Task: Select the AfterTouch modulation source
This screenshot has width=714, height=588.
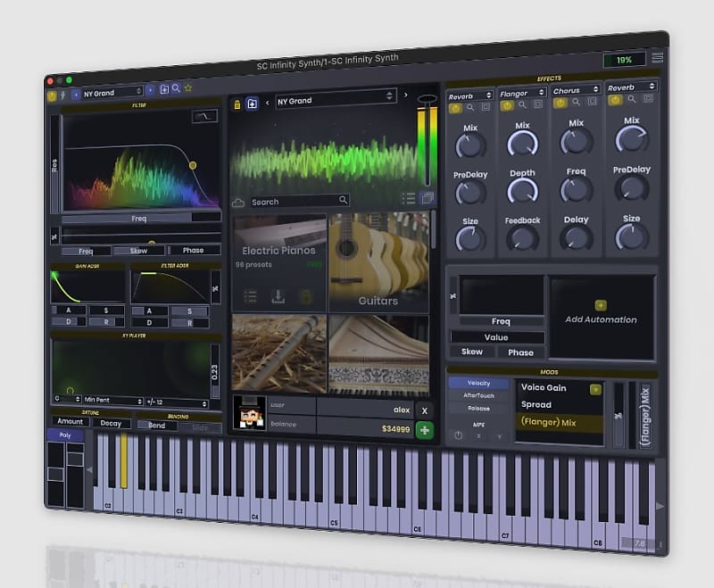Action: pyautogui.click(x=478, y=396)
